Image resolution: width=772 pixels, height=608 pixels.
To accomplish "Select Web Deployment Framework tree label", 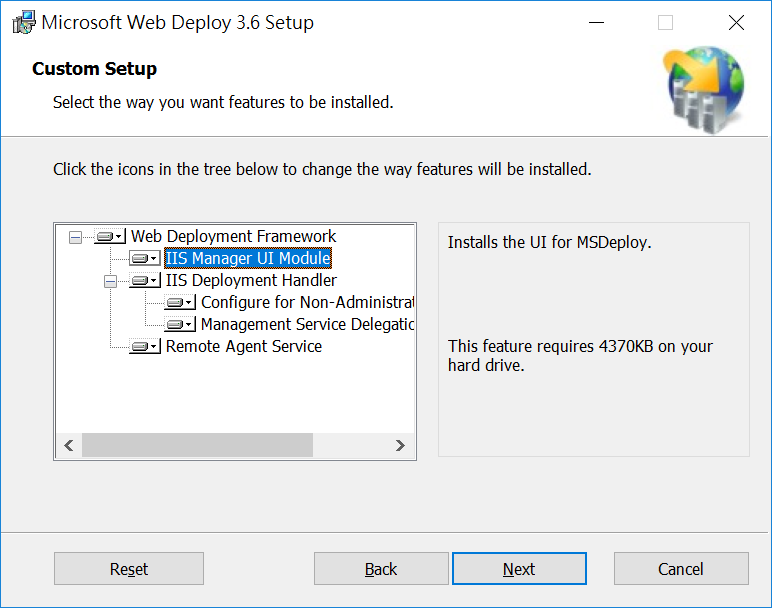I will click(x=233, y=236).
